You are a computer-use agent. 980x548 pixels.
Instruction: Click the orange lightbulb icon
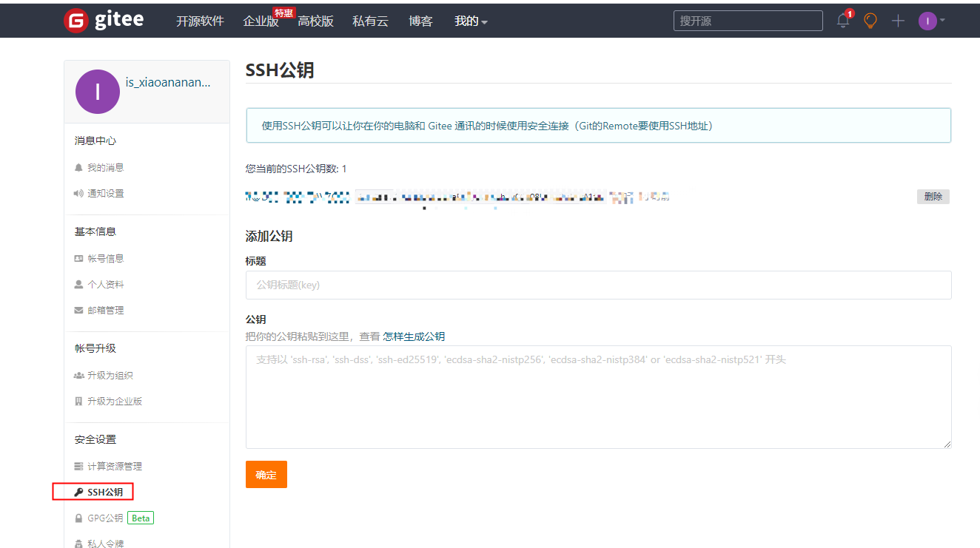pyautogui.click(x=870, y=21)
